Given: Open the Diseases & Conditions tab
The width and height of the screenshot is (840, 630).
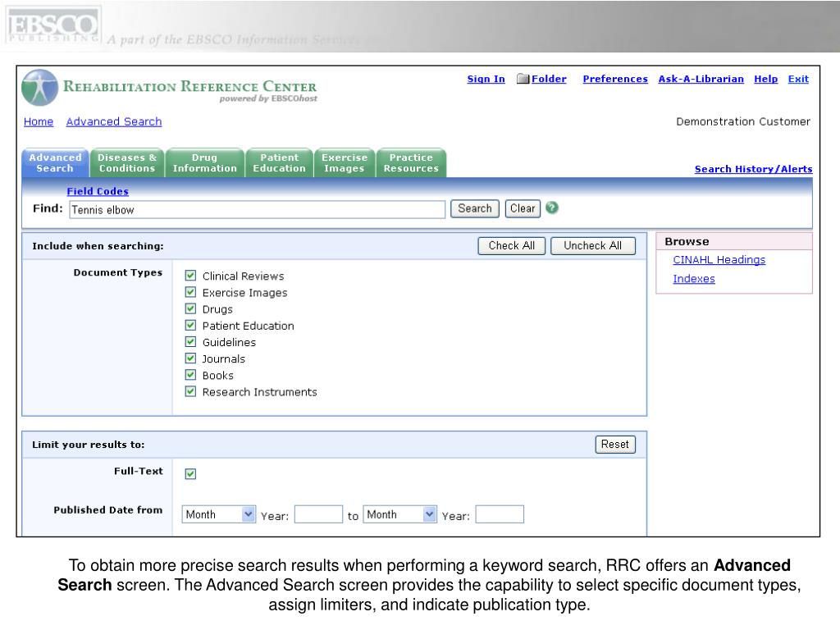Looking at the screenshot, I should 127,163.
